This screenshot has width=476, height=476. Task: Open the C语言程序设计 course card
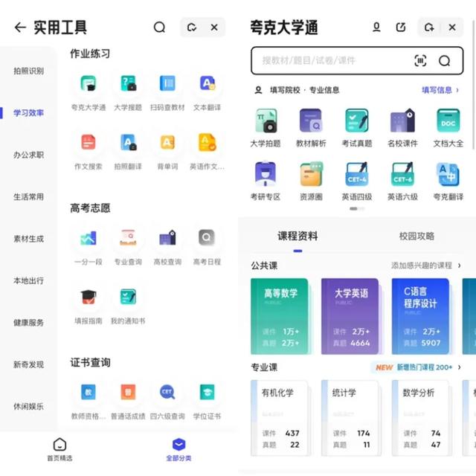pyautogui.click(x=421, y=316)
